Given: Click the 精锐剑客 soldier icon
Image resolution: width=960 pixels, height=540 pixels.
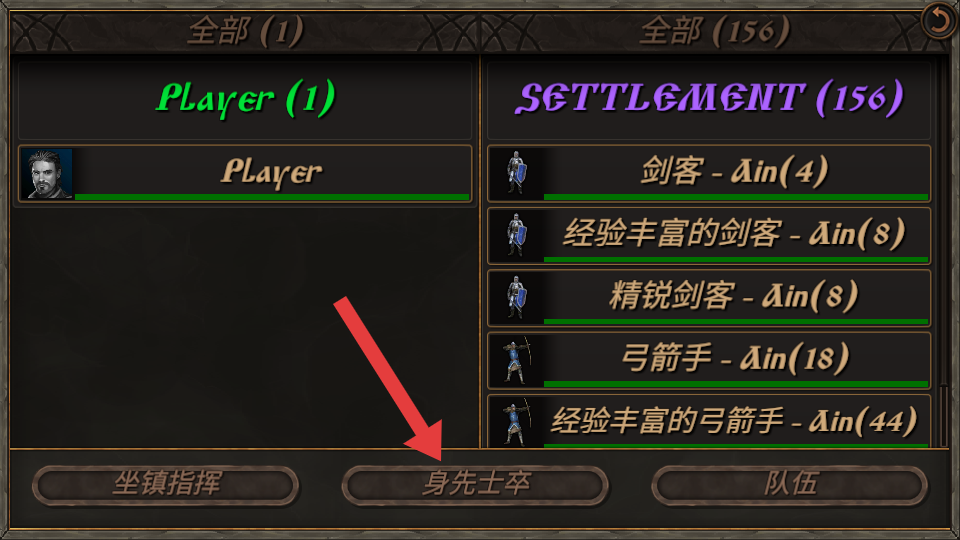Looking at the screenshot, I should 517,298.
